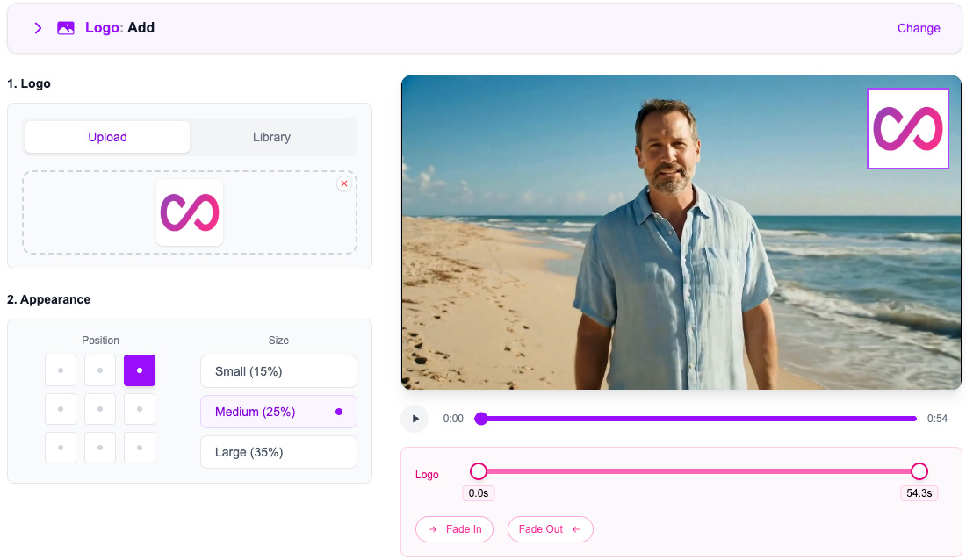Expand the Logo section chevron
This screenshot has width=966, height=560.
(38, 28)
